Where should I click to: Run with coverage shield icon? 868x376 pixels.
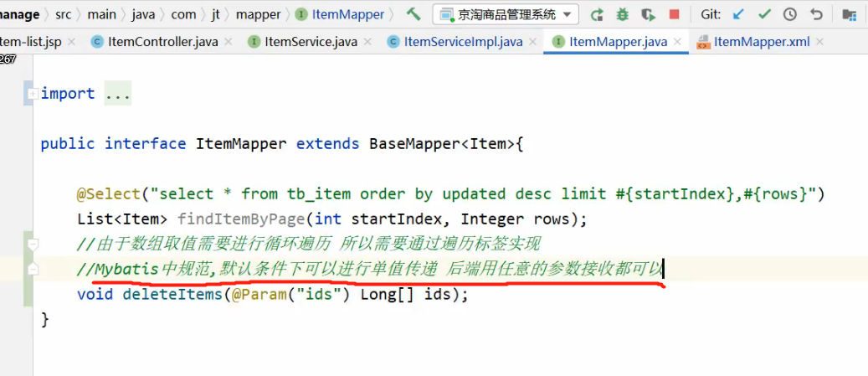pyautogui.click(x=648, y=15)
